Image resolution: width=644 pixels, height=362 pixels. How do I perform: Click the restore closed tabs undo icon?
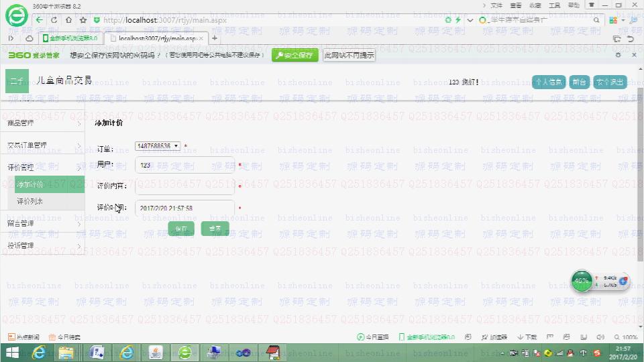[x=630, y=39]
